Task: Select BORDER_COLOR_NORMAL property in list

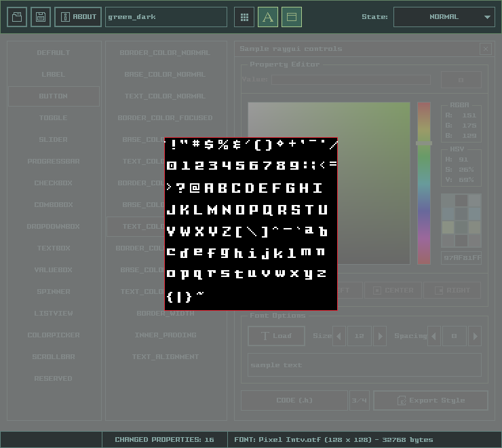Action: [x=165, y=53]
